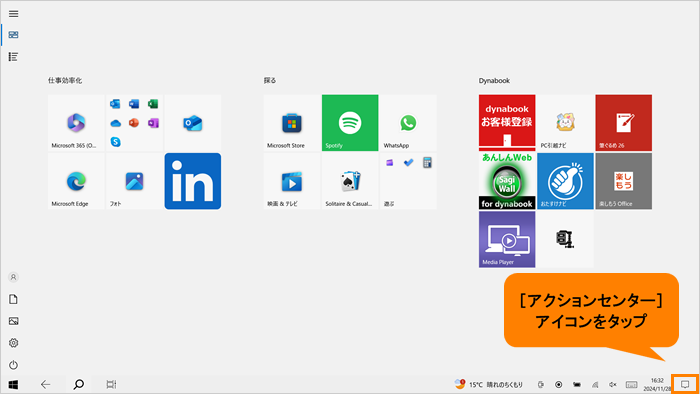Launch the Spotify tile

pos(350,123)
